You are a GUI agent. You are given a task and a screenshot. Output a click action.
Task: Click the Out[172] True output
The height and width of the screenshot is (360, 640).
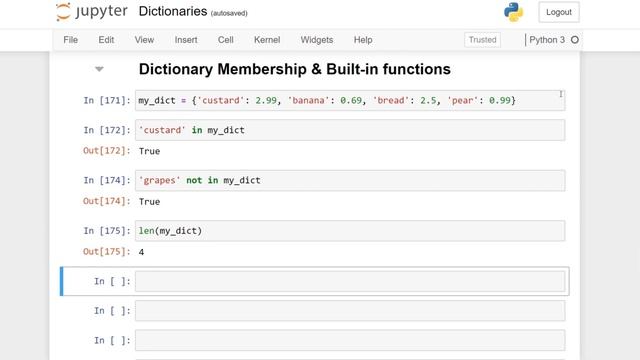point(149,151)
